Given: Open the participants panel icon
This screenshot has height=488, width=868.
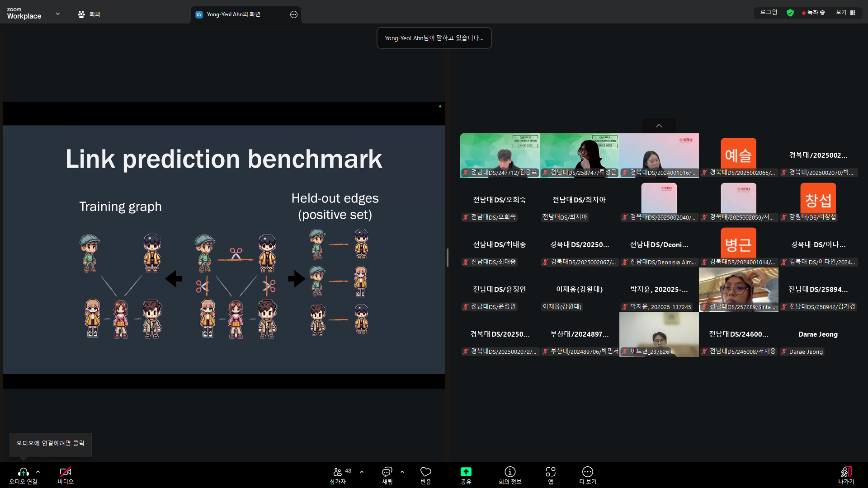Looking at the screenshot, I should 337,472.
